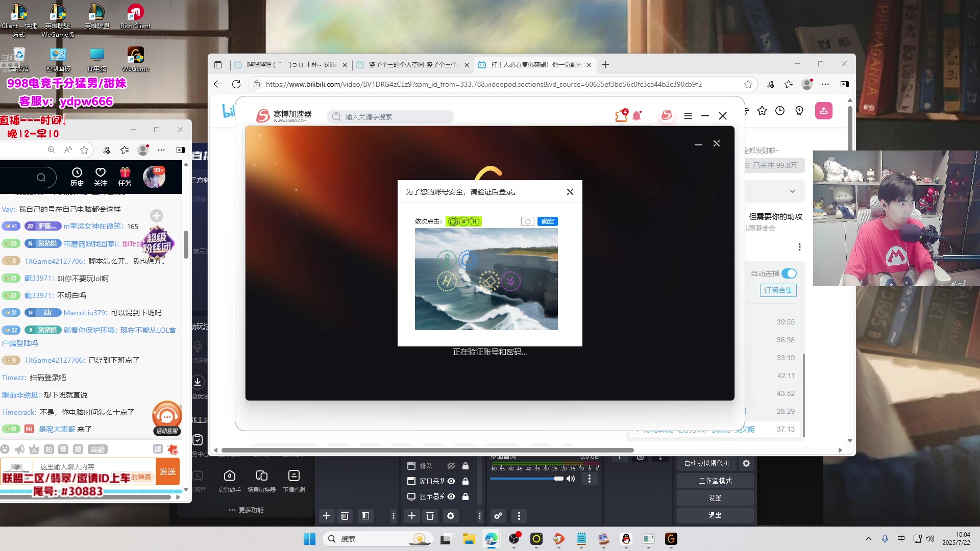
Task: Click the yellow H captcha symbol
Action: (x=447, y=281)
